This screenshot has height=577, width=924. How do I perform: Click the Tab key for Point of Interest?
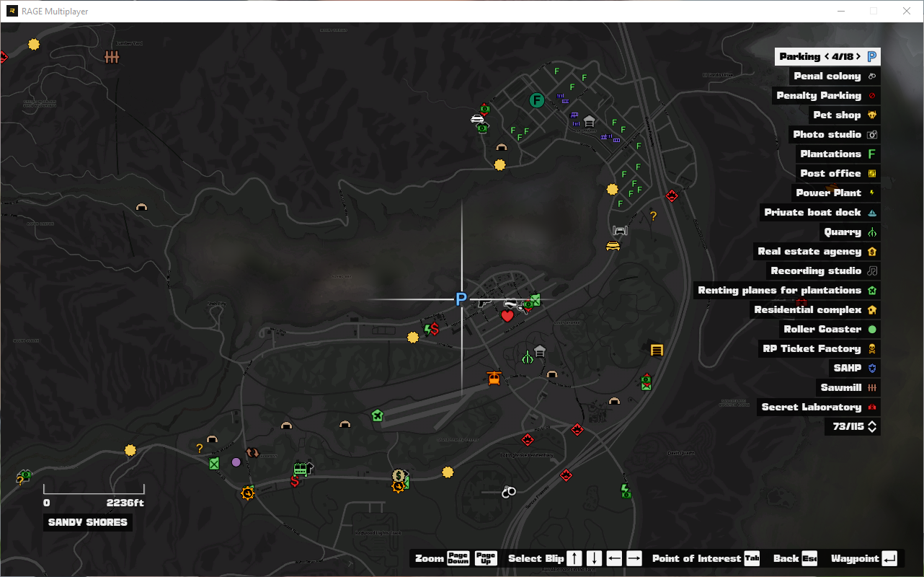752,558
